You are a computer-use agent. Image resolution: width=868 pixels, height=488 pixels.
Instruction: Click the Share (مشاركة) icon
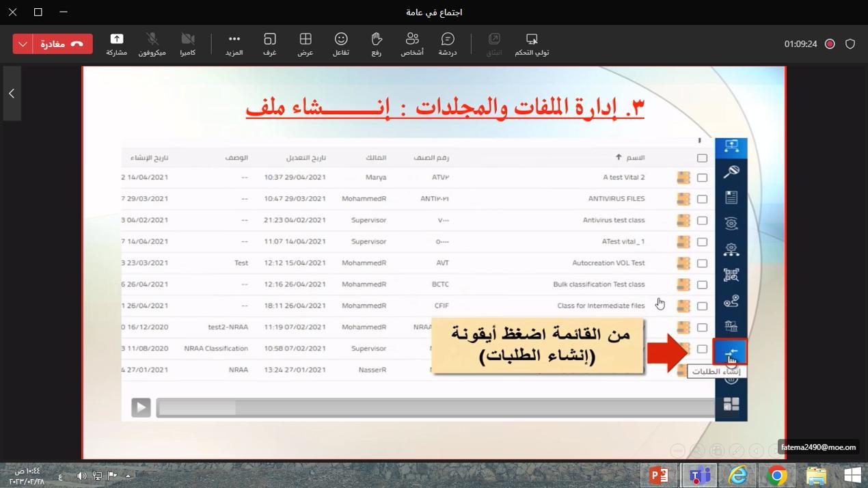point(117,44)
